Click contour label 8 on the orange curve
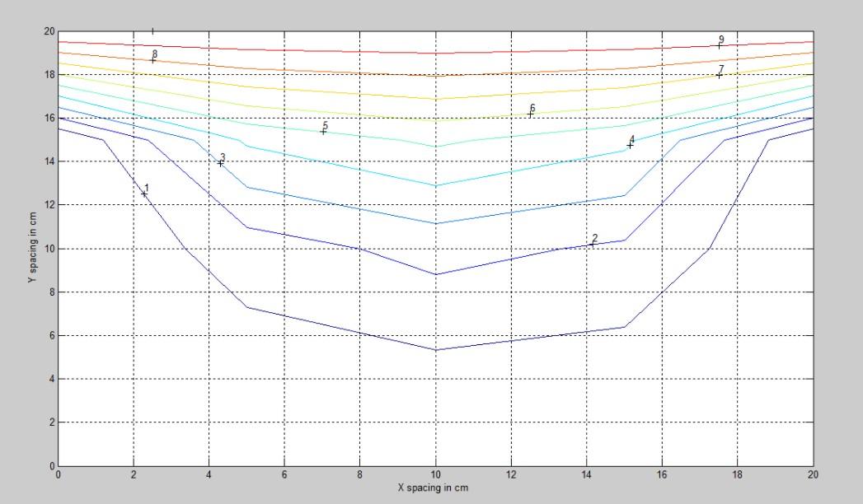The width and height of the screenshot is (863, 504). (155, 54)
